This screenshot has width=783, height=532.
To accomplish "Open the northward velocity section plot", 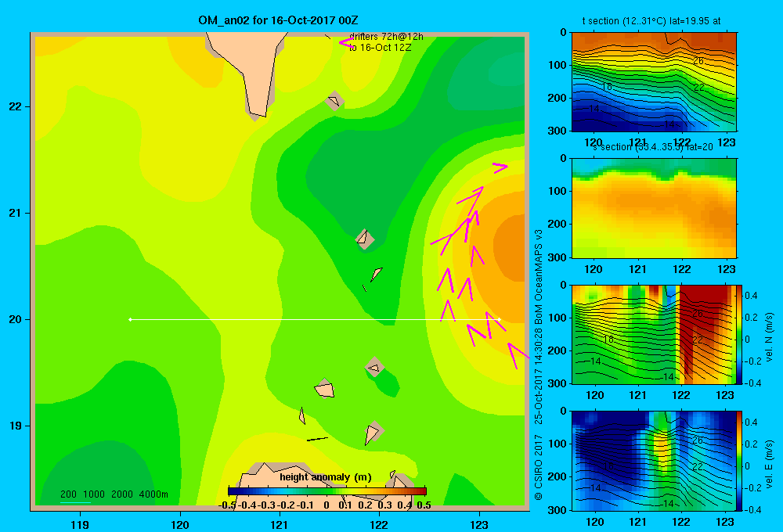I will [x=654, y=334].
